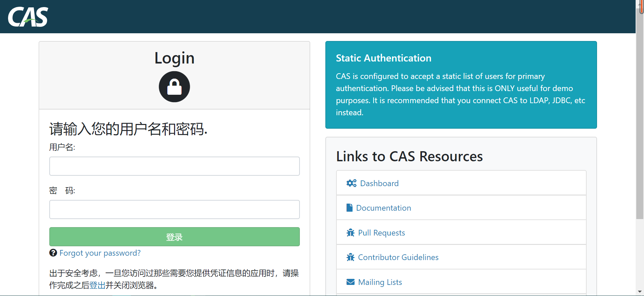Click the question mark icon beside Forgot password
Screen dimensions: 644x296
(53, 253)
